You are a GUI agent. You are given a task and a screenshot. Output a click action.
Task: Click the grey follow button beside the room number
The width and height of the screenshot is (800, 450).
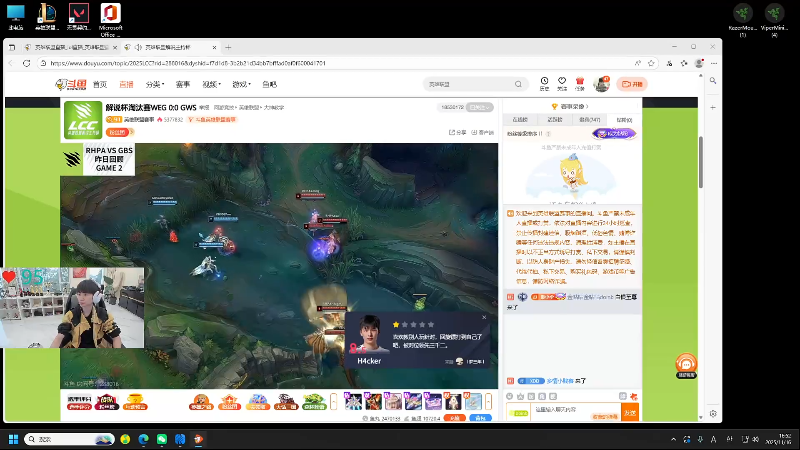click(481, 107)
